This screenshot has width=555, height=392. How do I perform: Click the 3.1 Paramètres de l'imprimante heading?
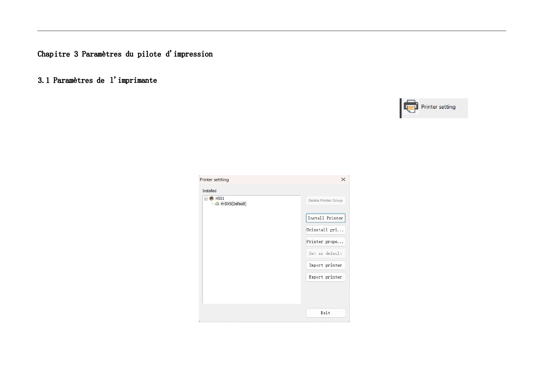[97, 80]
